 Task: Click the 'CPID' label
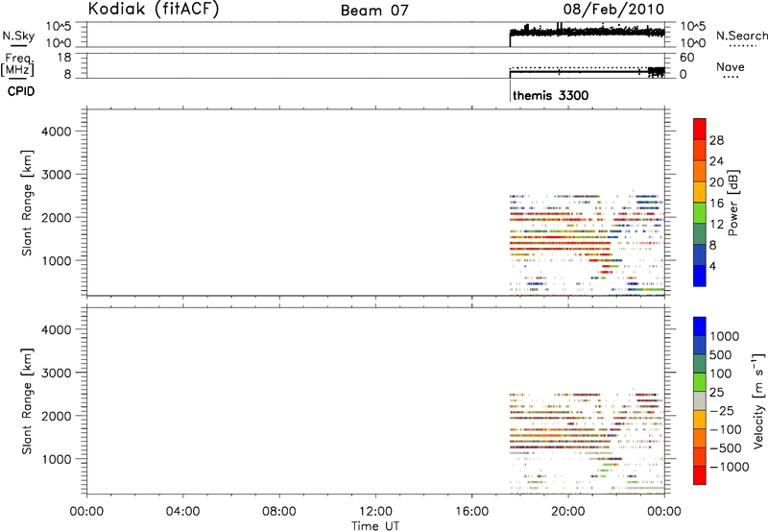pos(21,91)
